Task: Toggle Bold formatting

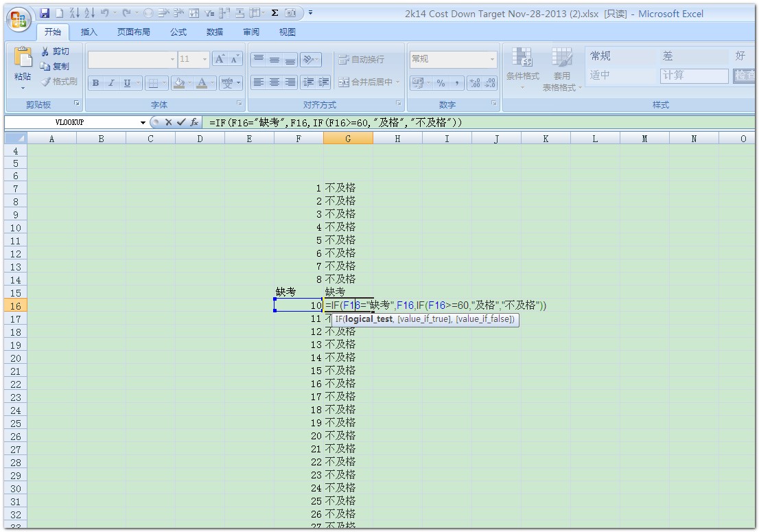Action: tap(96, 83)
